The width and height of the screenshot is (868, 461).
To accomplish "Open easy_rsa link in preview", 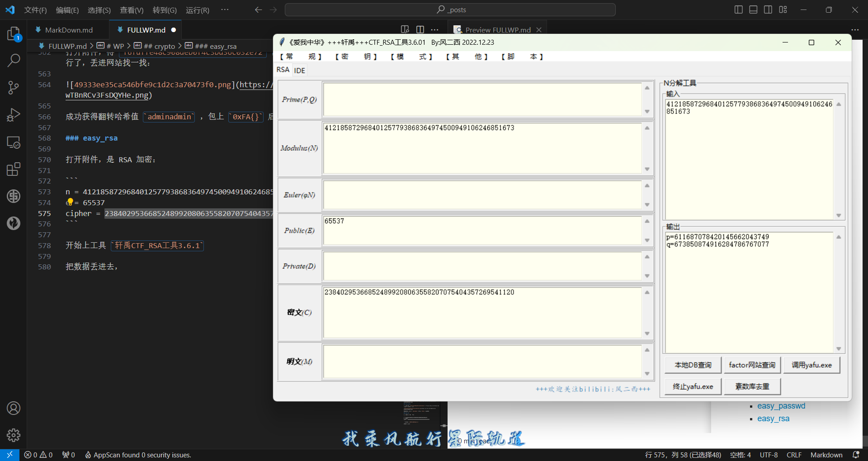I will pyautogui.click(x=773, y=419).
